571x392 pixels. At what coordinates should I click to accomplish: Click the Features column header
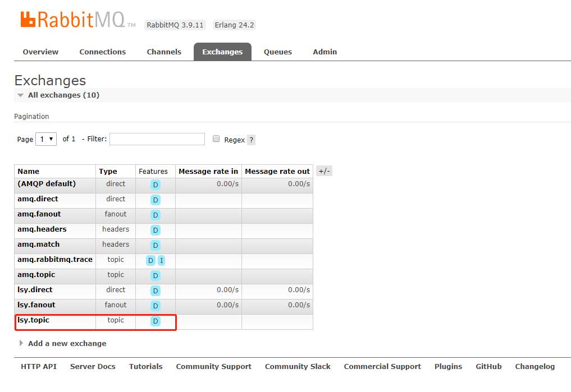[153, 171]
